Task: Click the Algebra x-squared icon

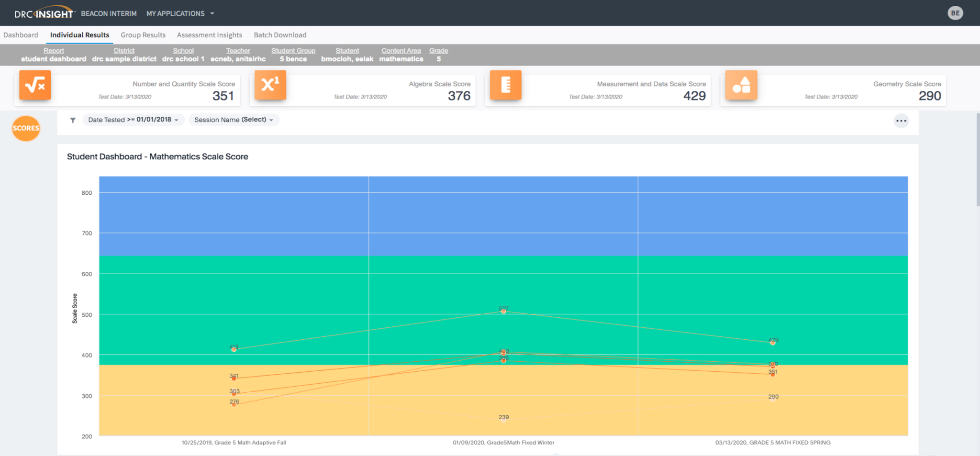Action: click(x=270, y=85)
